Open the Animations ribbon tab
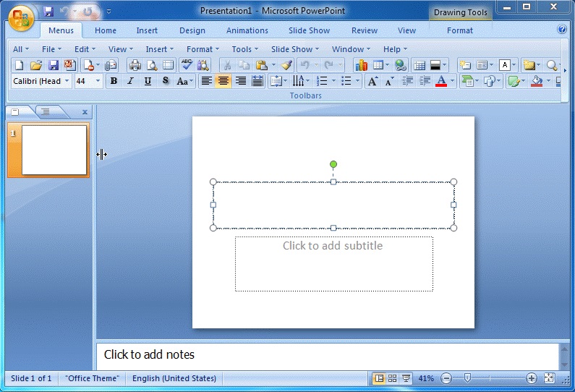This screenshot has width=575, height=392. click(247, 30)
